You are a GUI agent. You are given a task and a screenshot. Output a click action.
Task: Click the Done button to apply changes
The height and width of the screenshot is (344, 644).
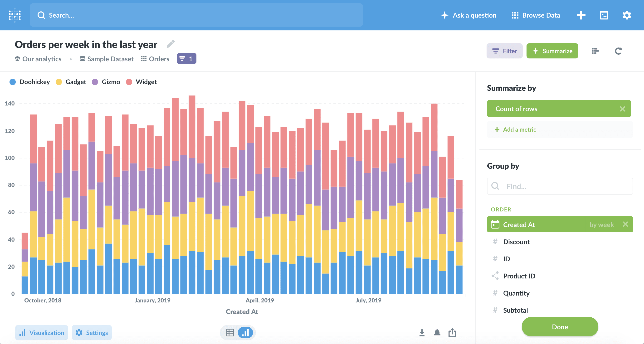560,327
